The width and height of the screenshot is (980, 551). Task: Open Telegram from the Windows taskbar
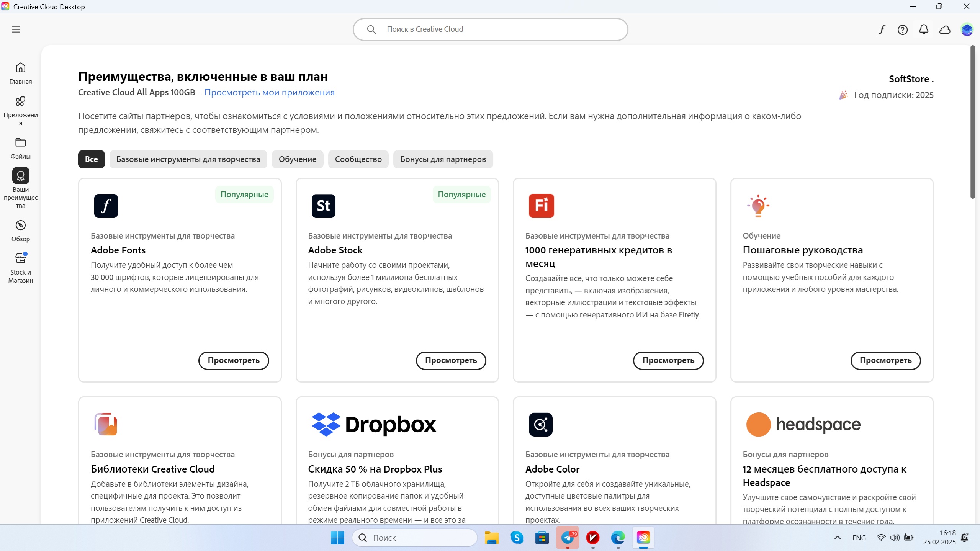click(x=568, y=538)
